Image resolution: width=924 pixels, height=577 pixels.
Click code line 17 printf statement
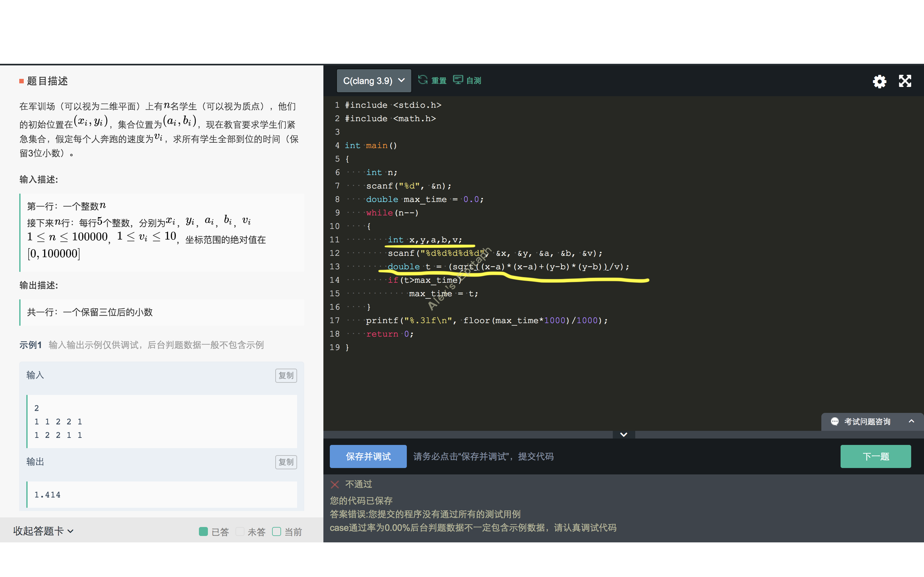pos(485,321)
